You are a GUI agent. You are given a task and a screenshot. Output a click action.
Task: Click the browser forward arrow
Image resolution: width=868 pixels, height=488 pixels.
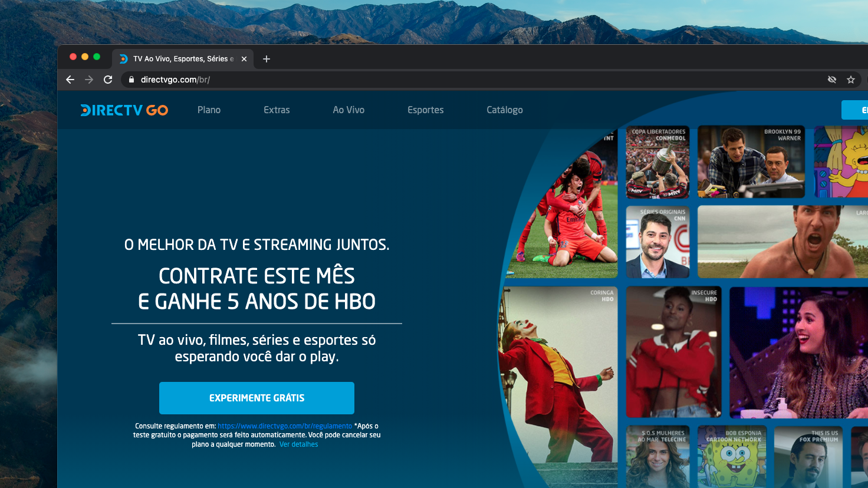click(x=89, y=80)
